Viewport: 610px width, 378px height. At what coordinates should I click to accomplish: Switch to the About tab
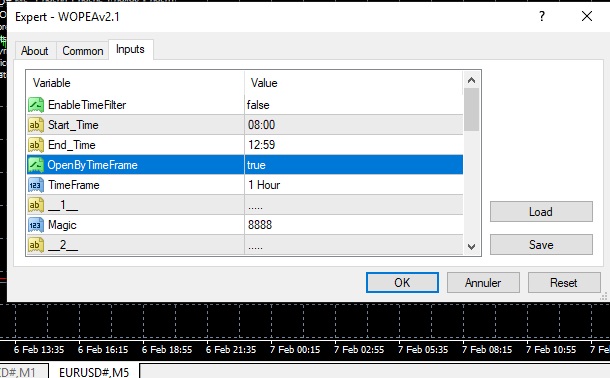[x=35, y=51]
